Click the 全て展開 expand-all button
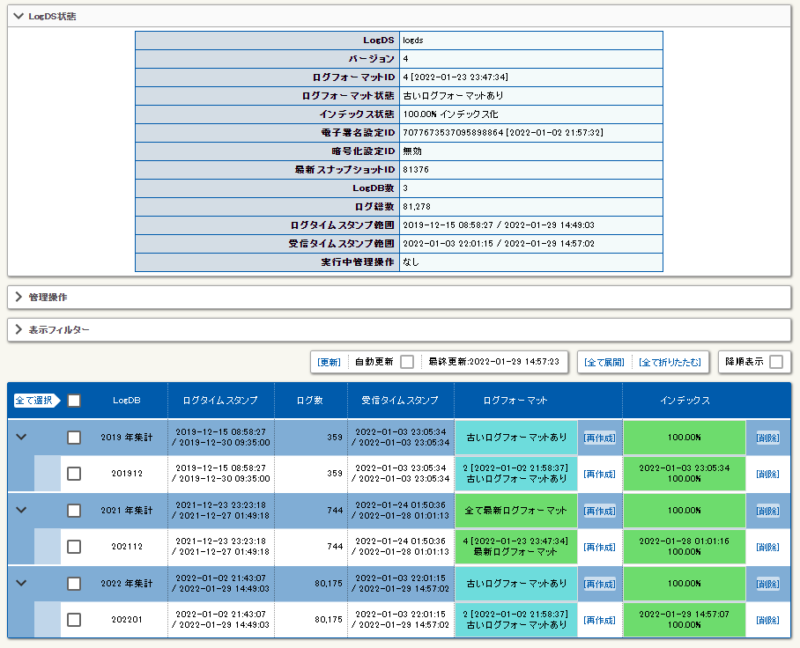 pos(603,361)
